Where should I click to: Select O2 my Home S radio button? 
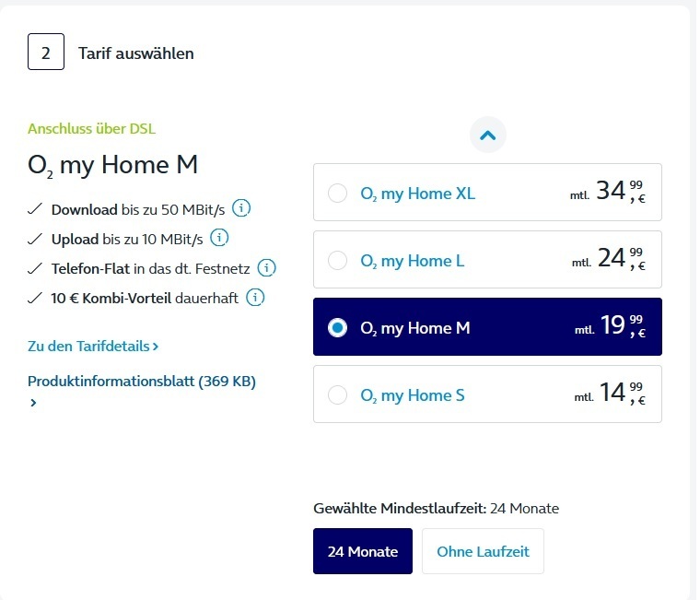point(337,395)
